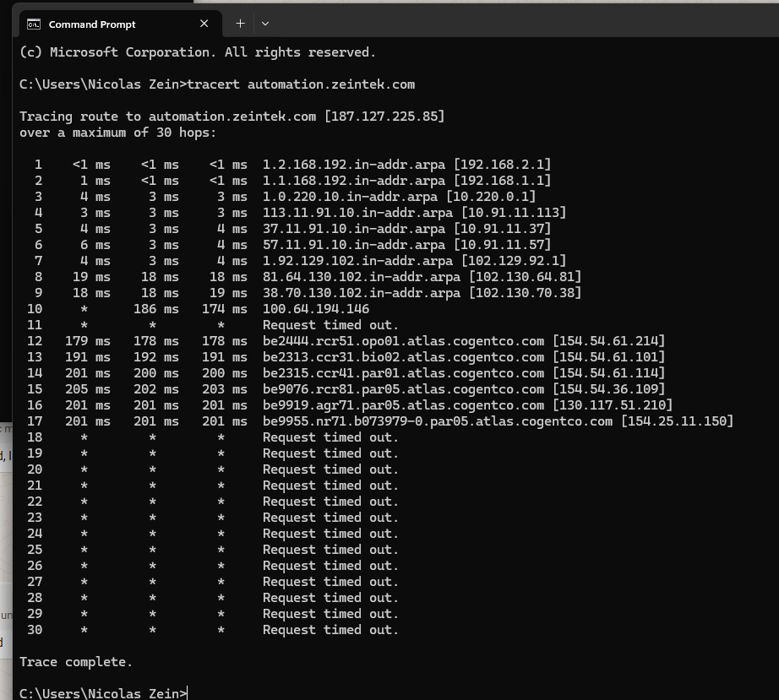Click the Trace complete message

(x=76, y=662)
